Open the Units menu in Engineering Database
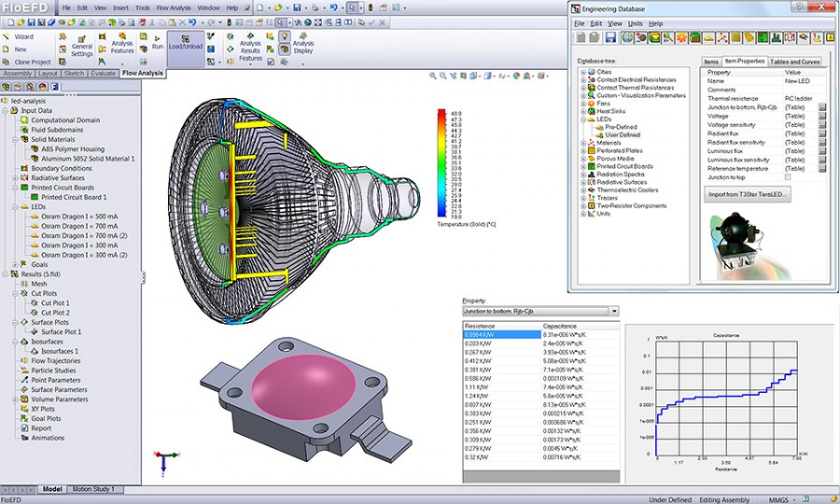Viewport: 840px width, 504px height. click(x=635, y=23)
